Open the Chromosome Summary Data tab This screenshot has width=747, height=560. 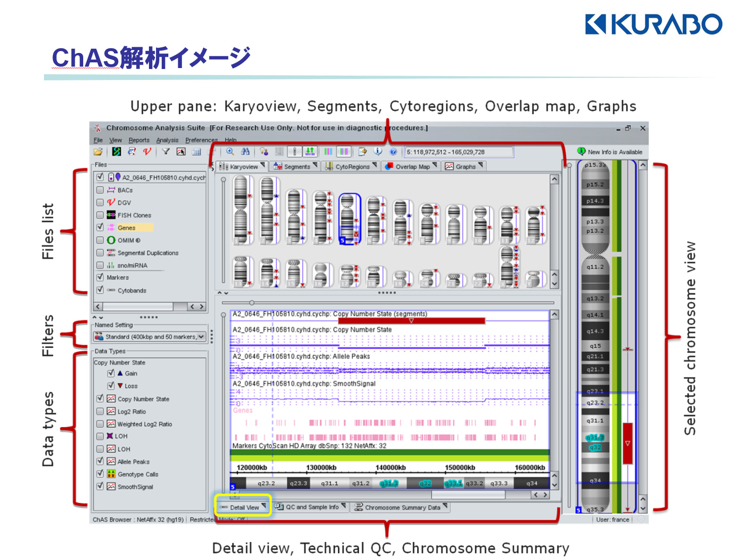click(x=402, y=508)
